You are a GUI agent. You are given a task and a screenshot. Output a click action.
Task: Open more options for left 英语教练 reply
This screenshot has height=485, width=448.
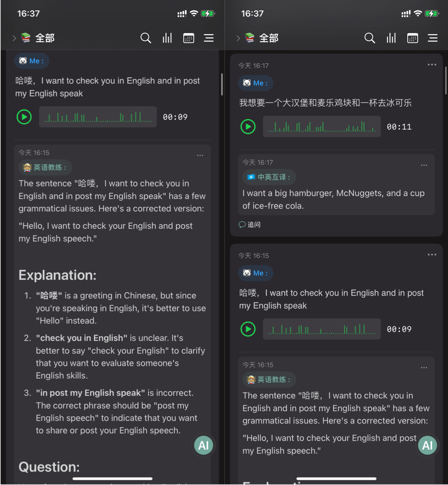pos(200,155)
